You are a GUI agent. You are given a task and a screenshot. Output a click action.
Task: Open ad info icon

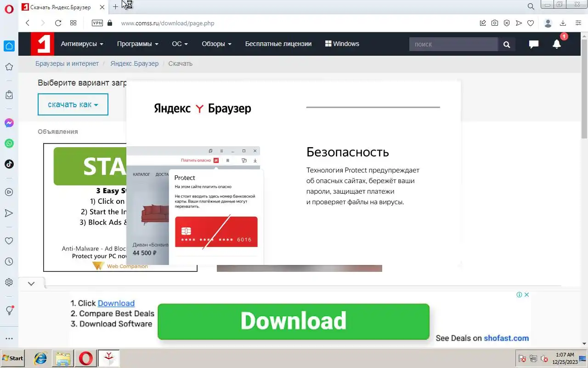(x=519, y=294)
